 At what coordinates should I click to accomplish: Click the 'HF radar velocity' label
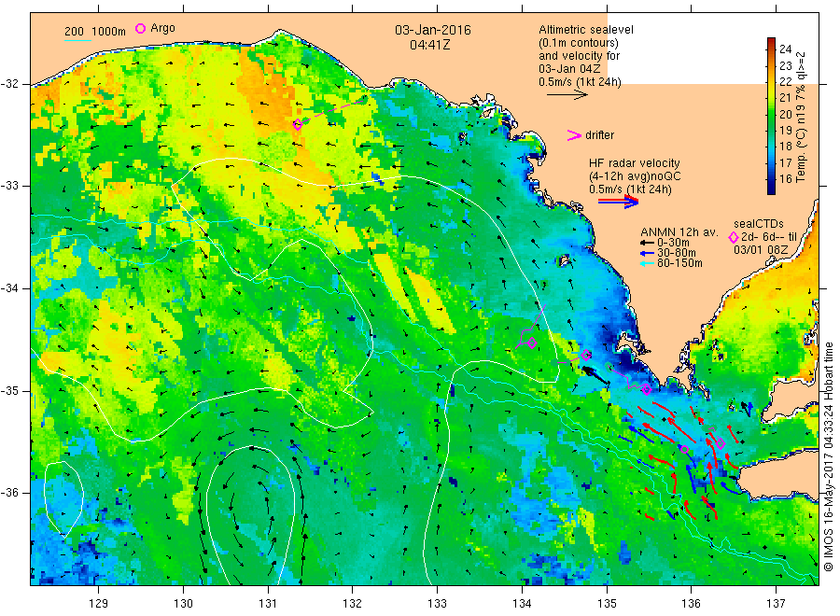635,162
